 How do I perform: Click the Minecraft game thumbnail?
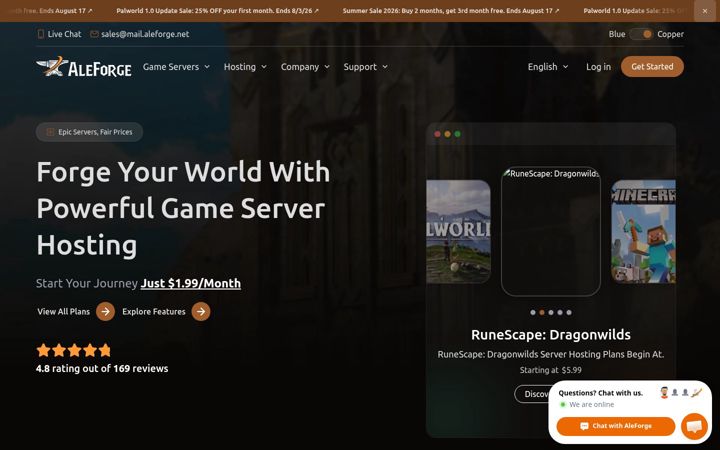pyautogui.click(x=643, y=231)
